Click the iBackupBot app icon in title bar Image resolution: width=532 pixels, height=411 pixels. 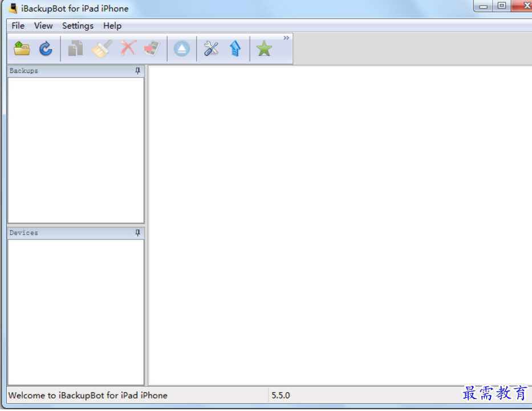[x=13, y=8]
